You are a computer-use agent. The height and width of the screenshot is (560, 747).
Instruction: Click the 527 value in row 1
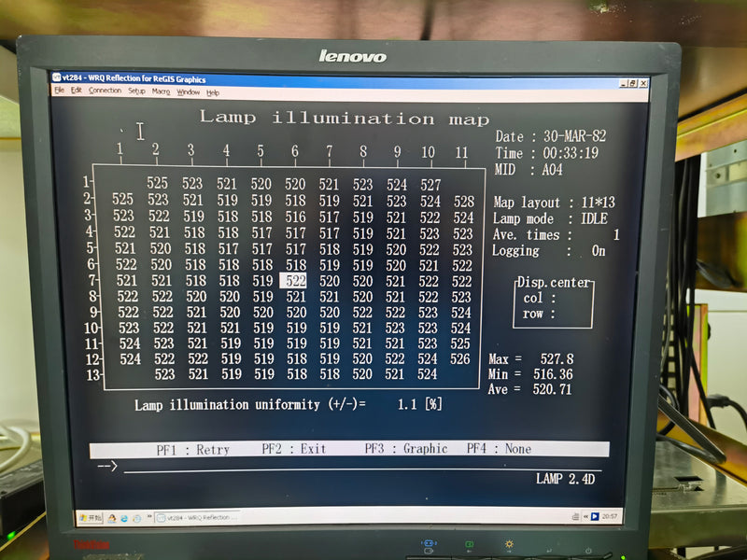coord(430,185)
